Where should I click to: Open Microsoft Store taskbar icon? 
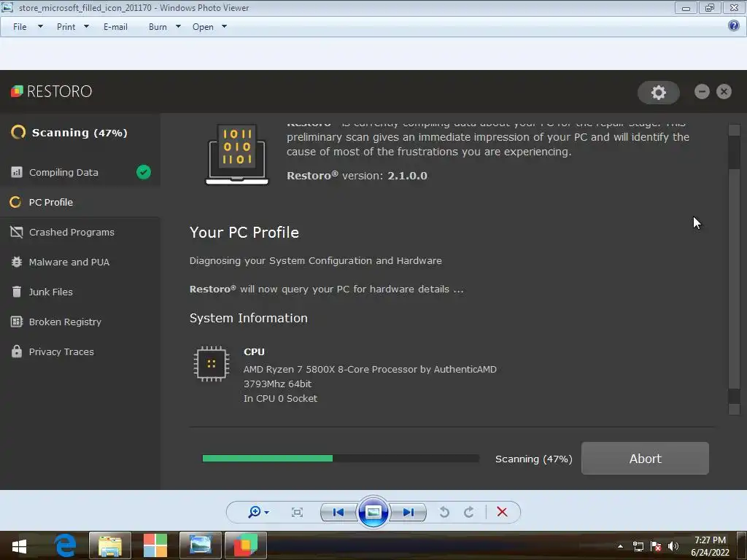[155, 545]
